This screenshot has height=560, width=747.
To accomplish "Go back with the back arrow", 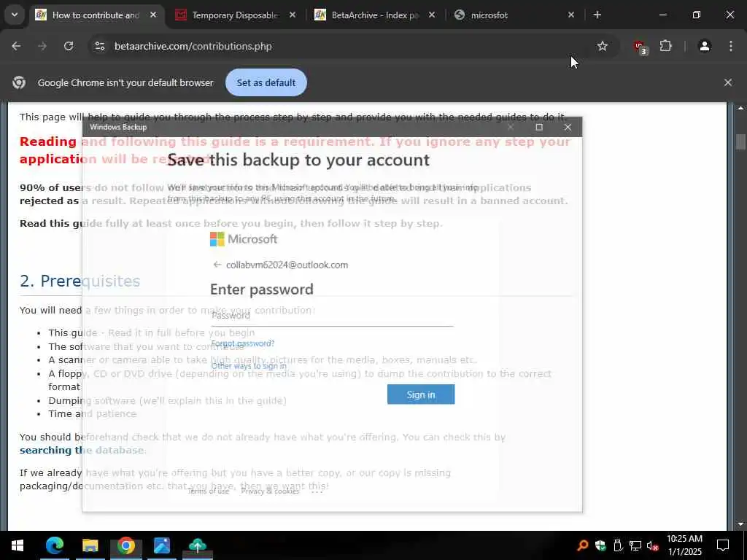I will pos(16,46).
